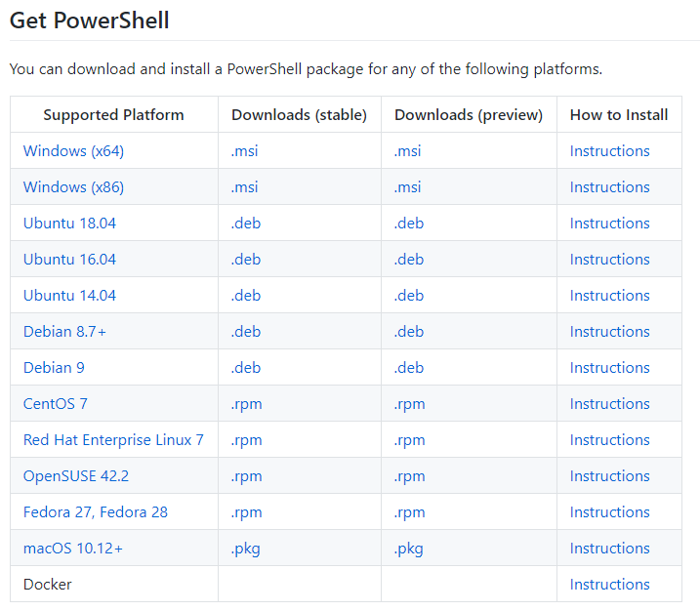Download preview .msi for Windows (x86)
The height and width of the screenshot is (611, 700).
pyautogui.click(x=407, y=187)
